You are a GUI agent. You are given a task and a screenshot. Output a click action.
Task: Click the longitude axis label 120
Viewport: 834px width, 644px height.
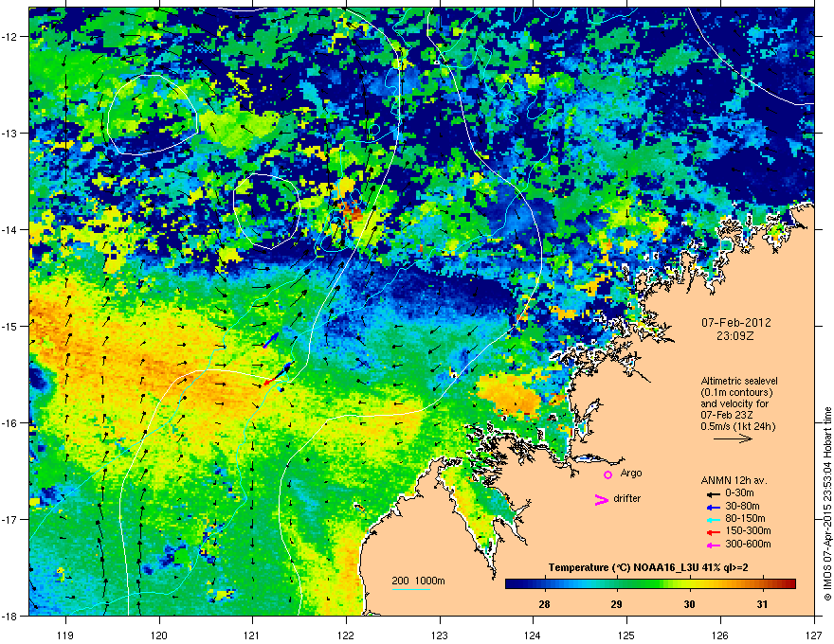click(x=159, y=635)
